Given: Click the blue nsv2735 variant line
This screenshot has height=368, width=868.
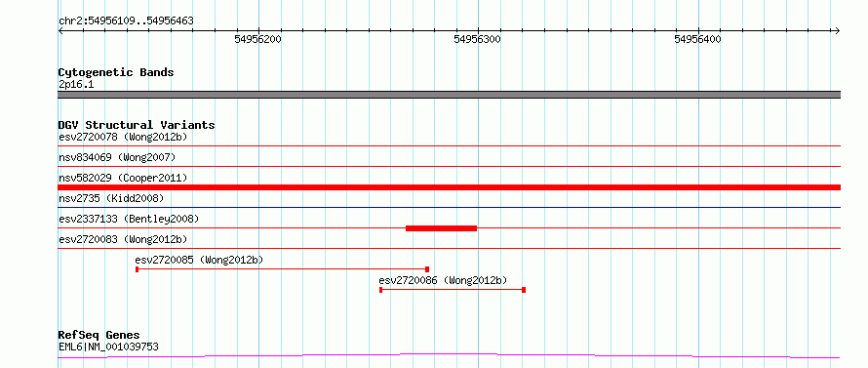Looking at the screenshot, I should [x=450, y=207].
